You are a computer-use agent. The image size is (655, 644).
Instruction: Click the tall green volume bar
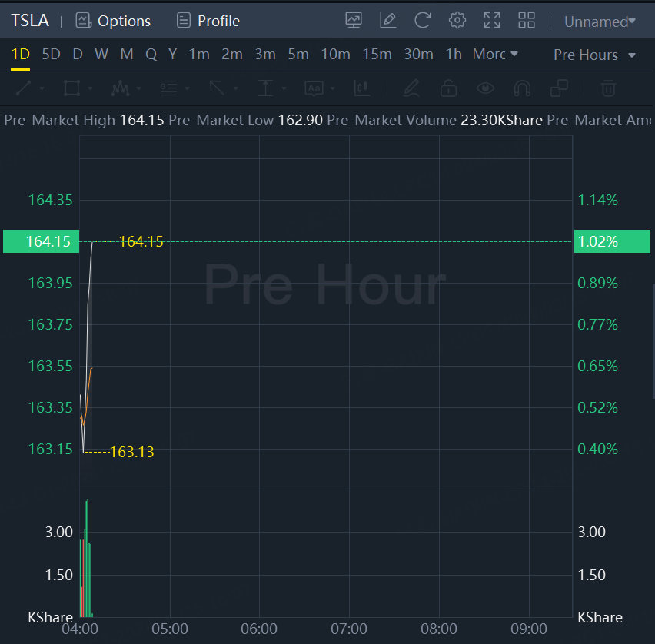tap(87, 558)
